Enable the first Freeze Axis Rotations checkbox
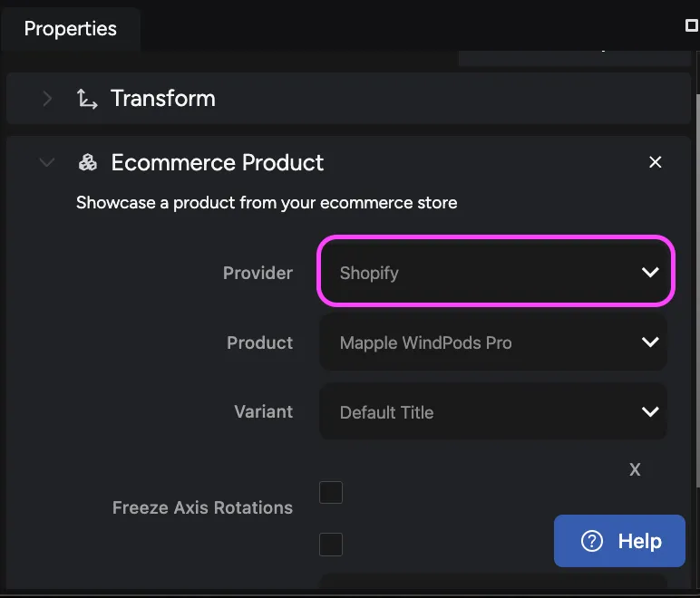The height and width of the screenshot is (598, 700). click(331, 492)
